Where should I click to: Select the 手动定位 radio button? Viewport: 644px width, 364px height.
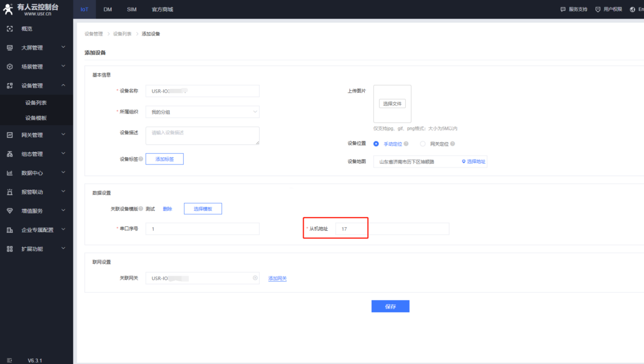[376, 144]
